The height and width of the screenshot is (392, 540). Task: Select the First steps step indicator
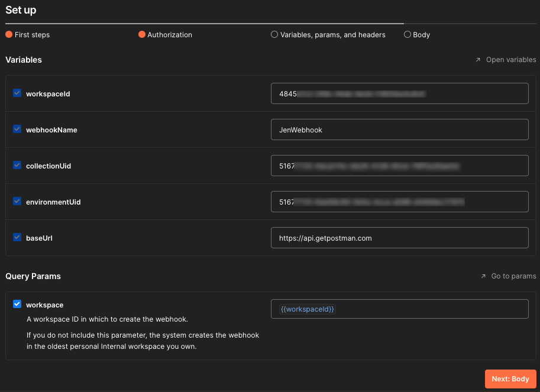[28, 35]
